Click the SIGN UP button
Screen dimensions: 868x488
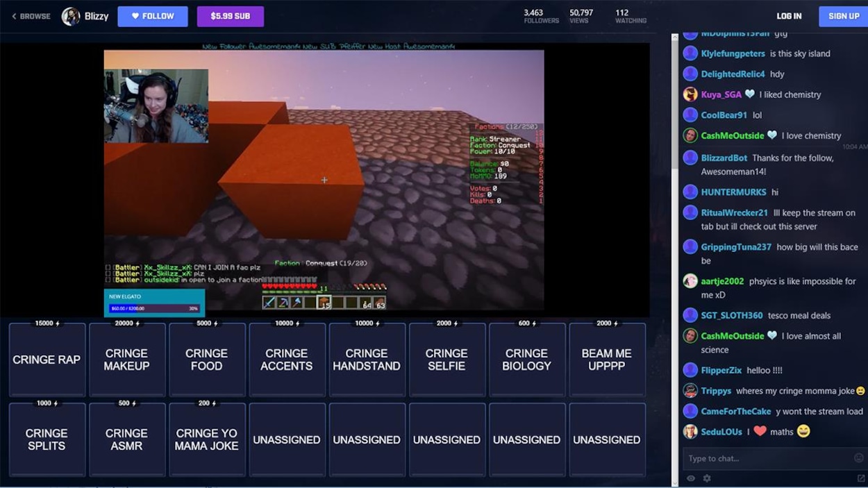pos(844,16)
